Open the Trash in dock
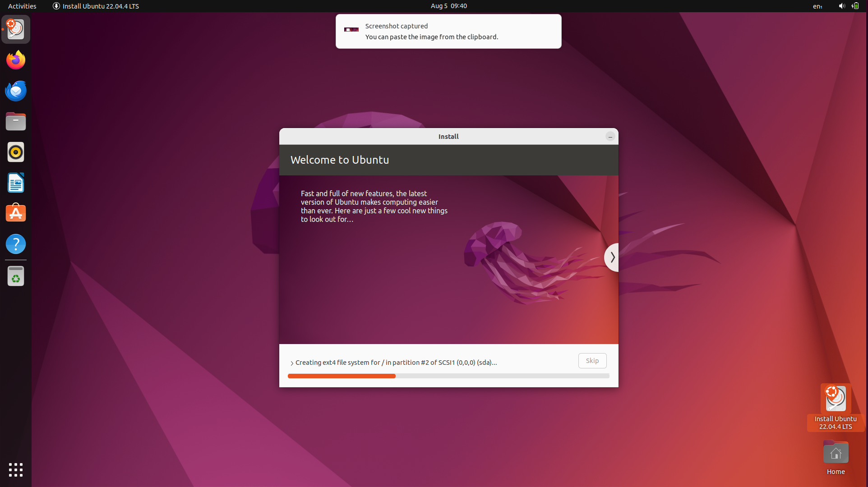Image resolution: width=868 pixels, height=487 pixels. (x=16, y=276)
